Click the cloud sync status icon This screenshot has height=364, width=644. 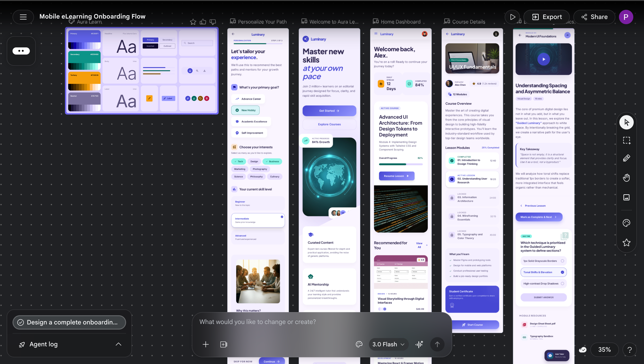(x=583, y=349)
